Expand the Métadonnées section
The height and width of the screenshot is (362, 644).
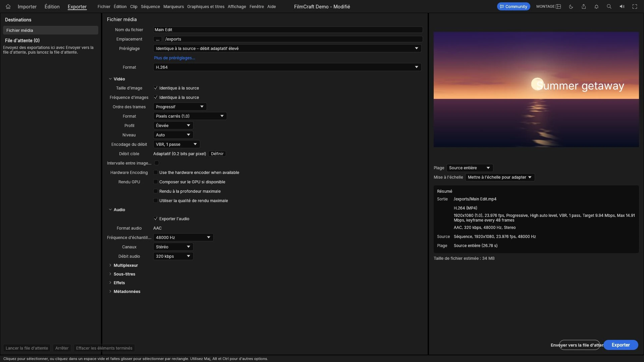point(110,292)
